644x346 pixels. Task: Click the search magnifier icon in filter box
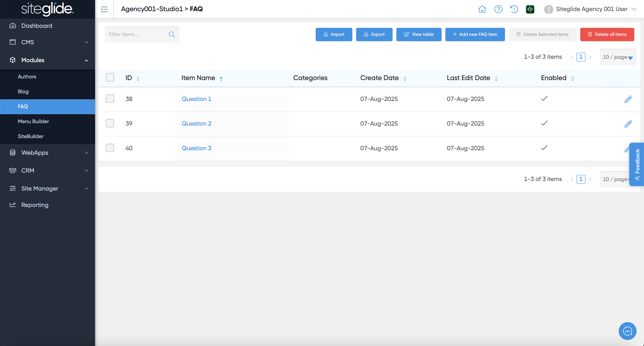(172, 34)
